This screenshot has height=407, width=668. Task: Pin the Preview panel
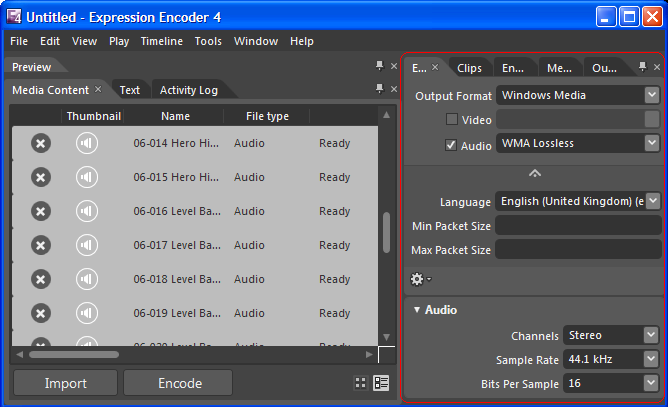pos(379,66)
